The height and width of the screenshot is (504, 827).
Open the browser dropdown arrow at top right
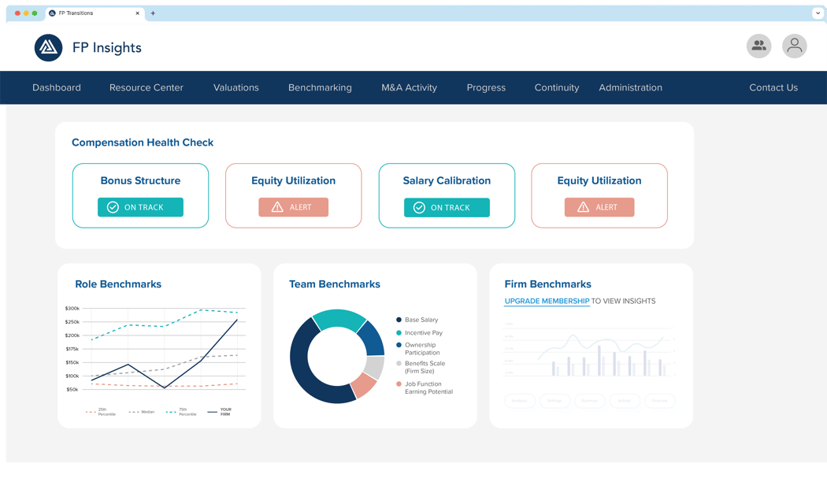pyautogui.click(x=817, y=13)
